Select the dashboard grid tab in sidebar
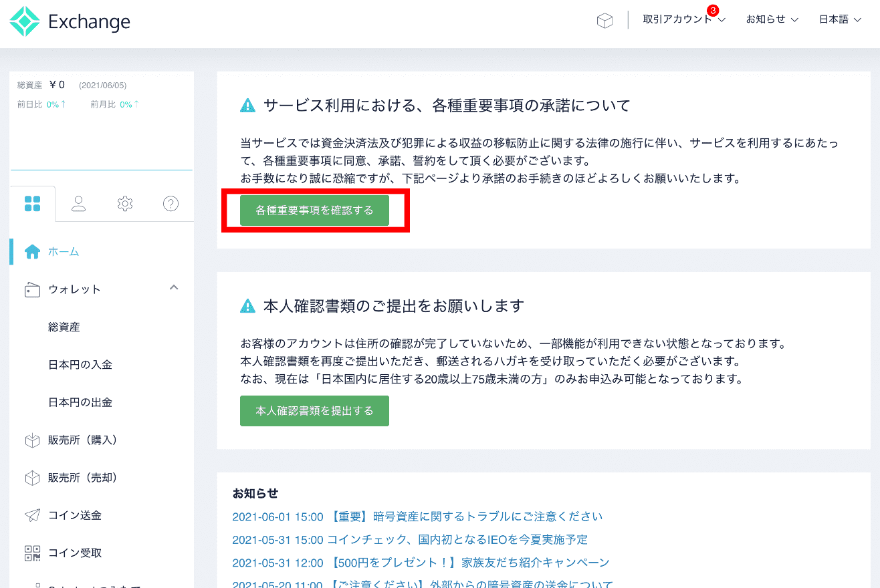This screenshot has height=588, width=880. [32, 203]
